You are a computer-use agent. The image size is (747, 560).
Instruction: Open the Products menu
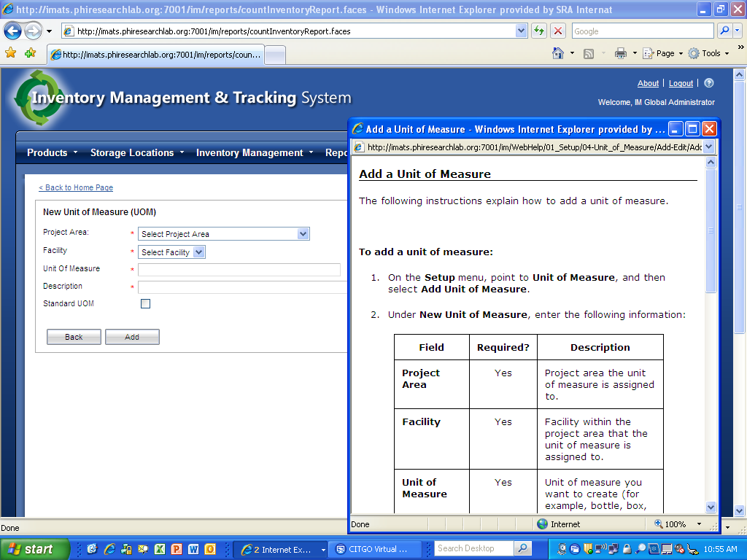pyautogui.click(x=52, y=153)
